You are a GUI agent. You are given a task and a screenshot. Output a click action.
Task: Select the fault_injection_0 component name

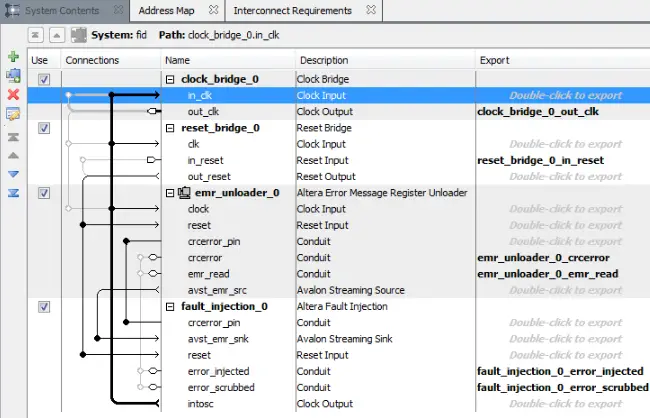(224, 306)
